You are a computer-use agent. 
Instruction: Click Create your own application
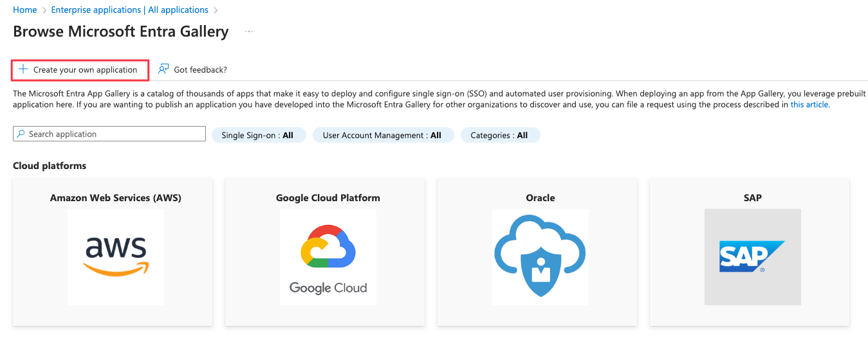click(85, 69)
